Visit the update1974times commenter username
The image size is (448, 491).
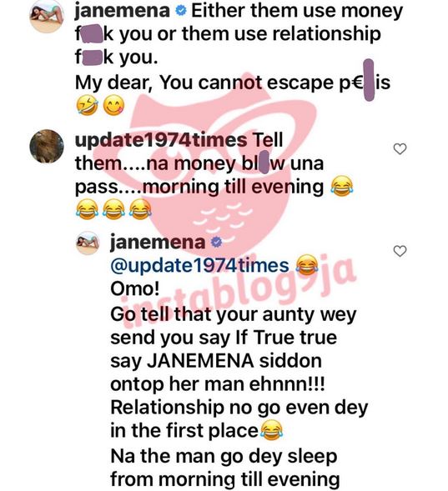[x=161, y=140]
